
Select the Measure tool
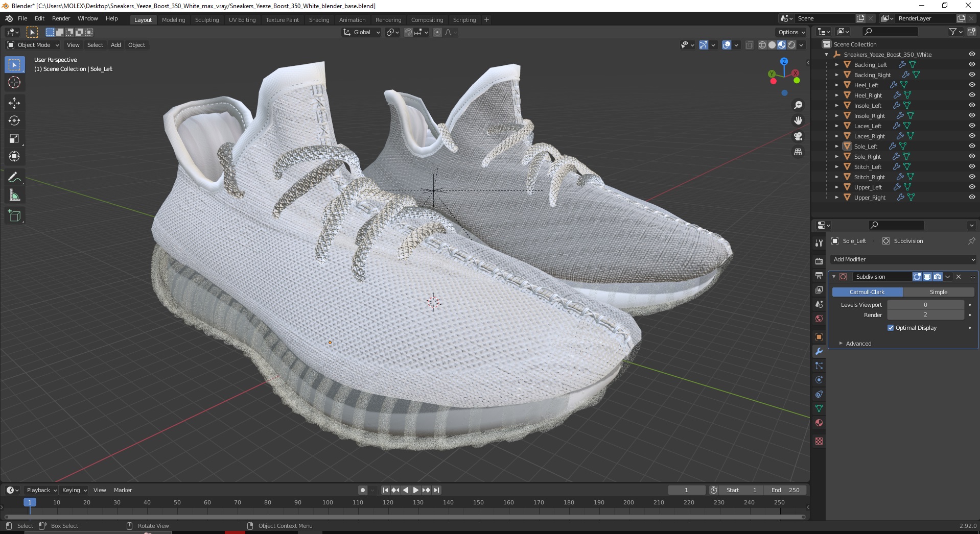pyautogui.click(x=14, y=196)
